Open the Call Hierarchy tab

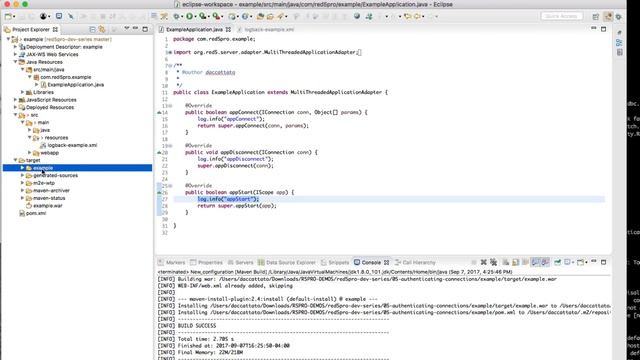(x=415, y=262)
